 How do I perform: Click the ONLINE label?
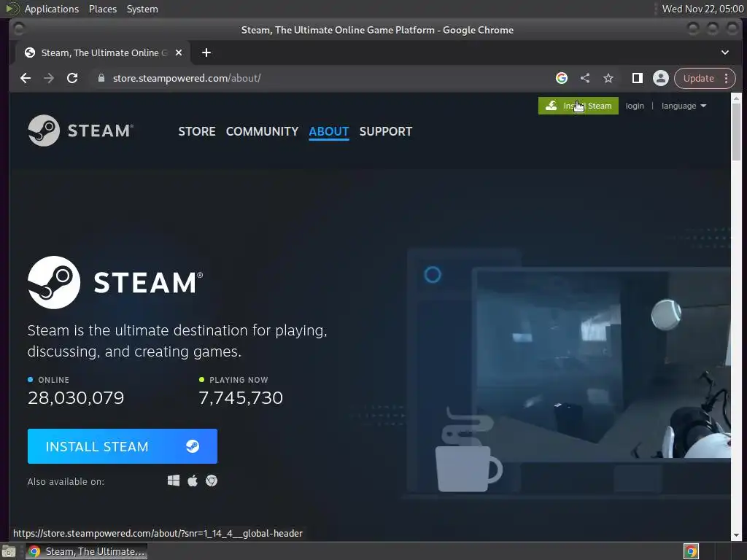53,380
